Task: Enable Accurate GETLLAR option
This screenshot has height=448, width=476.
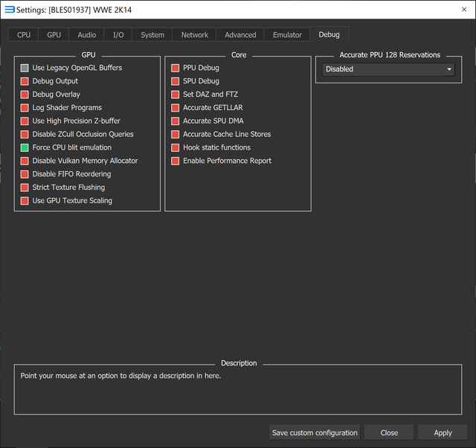Action: 176,108
